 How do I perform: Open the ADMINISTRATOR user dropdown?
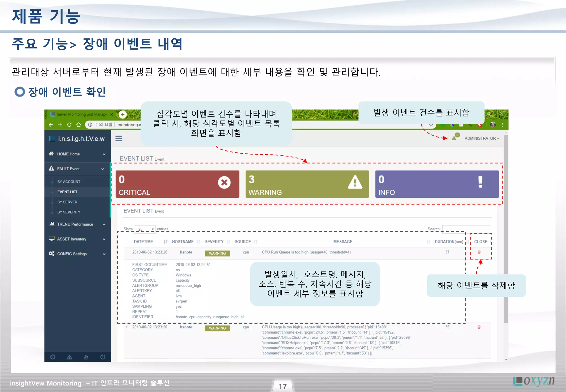(482, 138)
